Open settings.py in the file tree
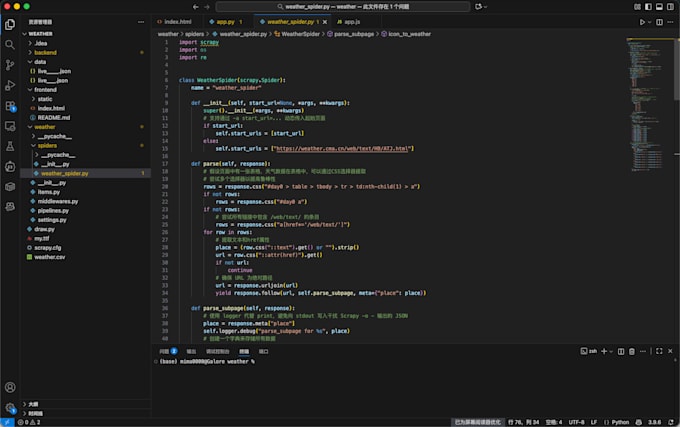The image size is (680, 427). (x=52, y=220)
